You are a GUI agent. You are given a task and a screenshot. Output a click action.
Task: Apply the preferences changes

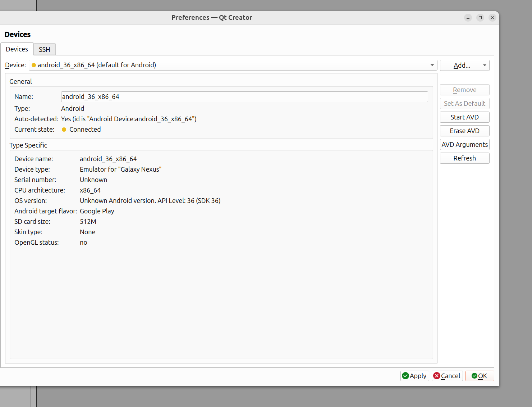[414, 376]
